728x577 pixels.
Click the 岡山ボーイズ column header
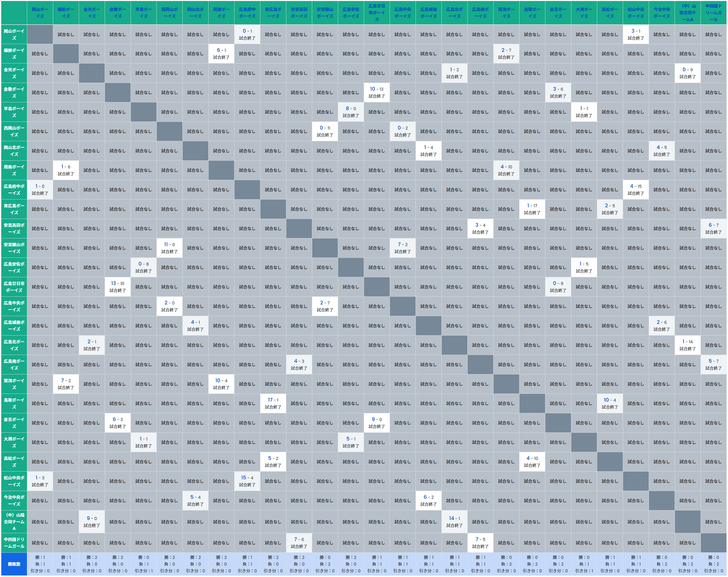(40, 13)
